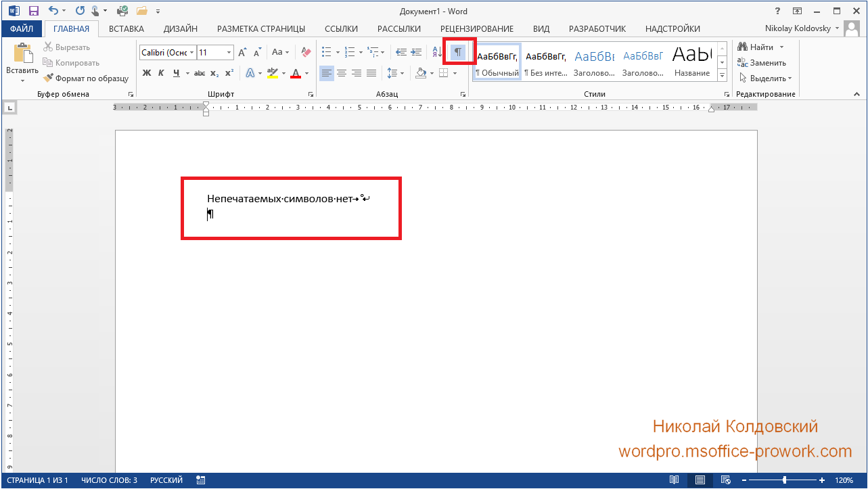
Task: Replace text using Заменить
Action: pyautogui.click(x=762, y=63)
